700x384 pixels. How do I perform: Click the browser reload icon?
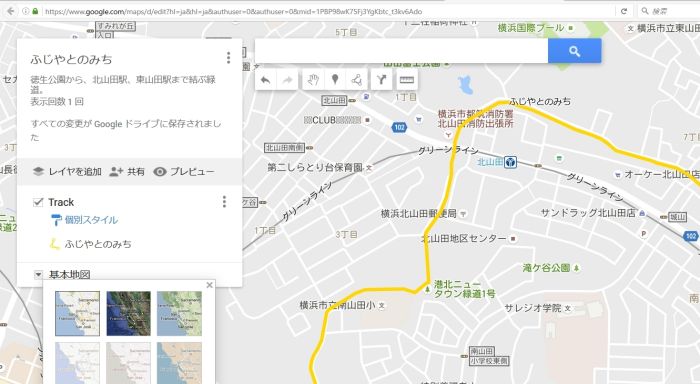pos(624,11)
